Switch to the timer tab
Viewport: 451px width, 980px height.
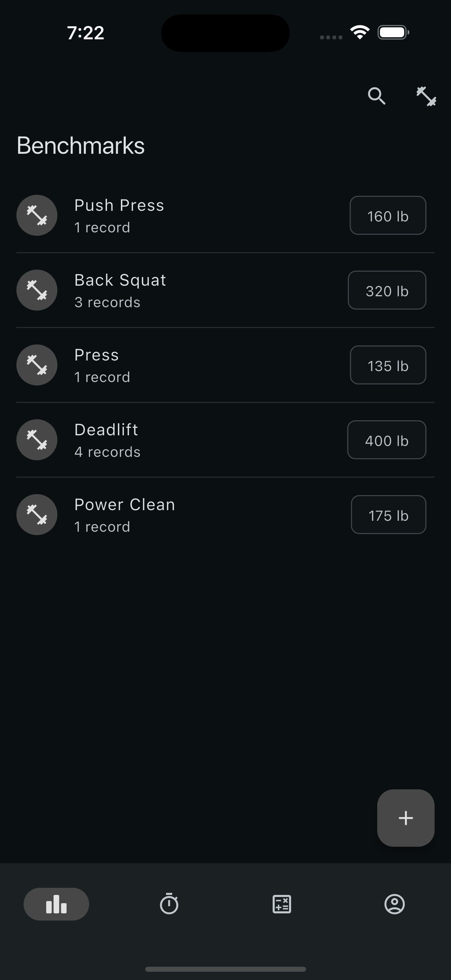tap(169, 904)
